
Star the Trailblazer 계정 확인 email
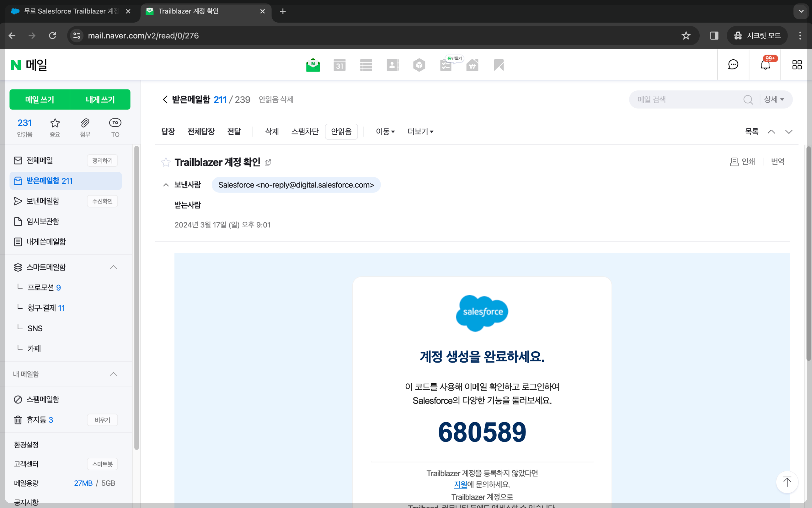click(x=165, y=162)
